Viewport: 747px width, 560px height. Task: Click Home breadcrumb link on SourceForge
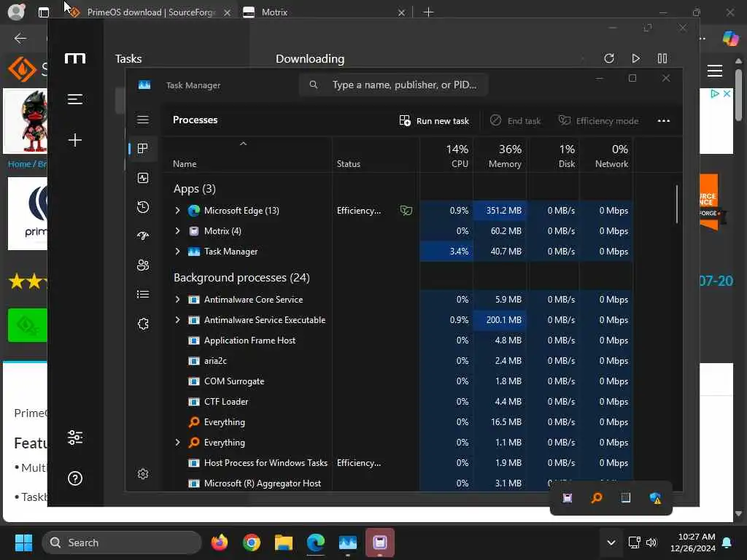tap(19, 164)
